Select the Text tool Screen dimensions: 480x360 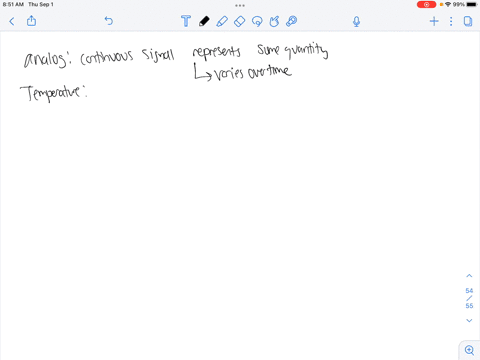tap(186, 21)
